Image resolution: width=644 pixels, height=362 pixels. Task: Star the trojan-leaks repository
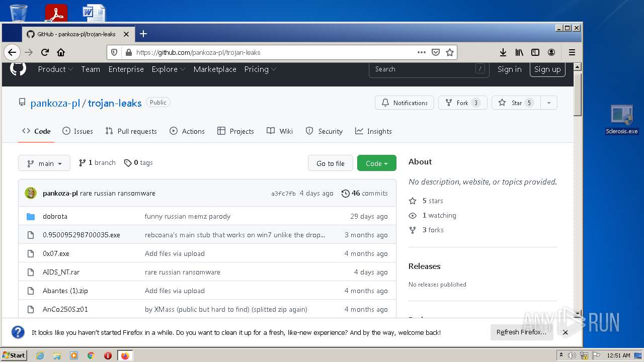pyautogui.click(x=516, y=103)
